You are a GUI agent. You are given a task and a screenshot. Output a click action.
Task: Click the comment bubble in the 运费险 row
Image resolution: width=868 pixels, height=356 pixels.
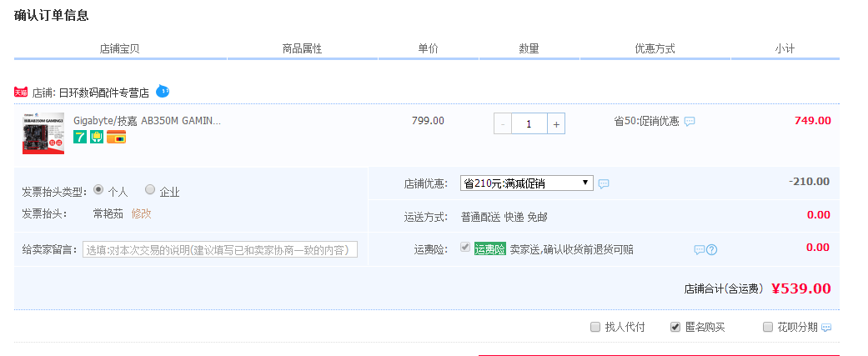pos(700,249)
